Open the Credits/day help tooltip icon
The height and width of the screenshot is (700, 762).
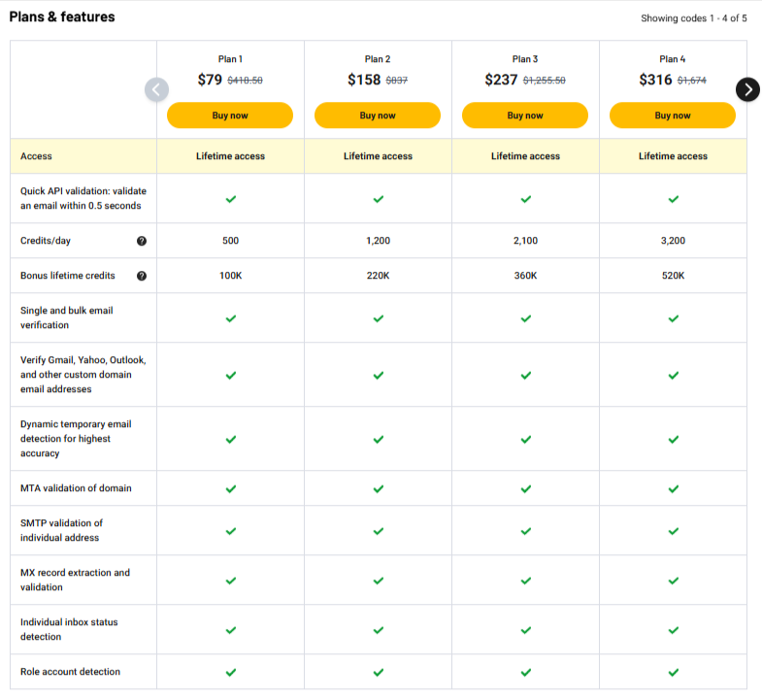click(142, 241)
